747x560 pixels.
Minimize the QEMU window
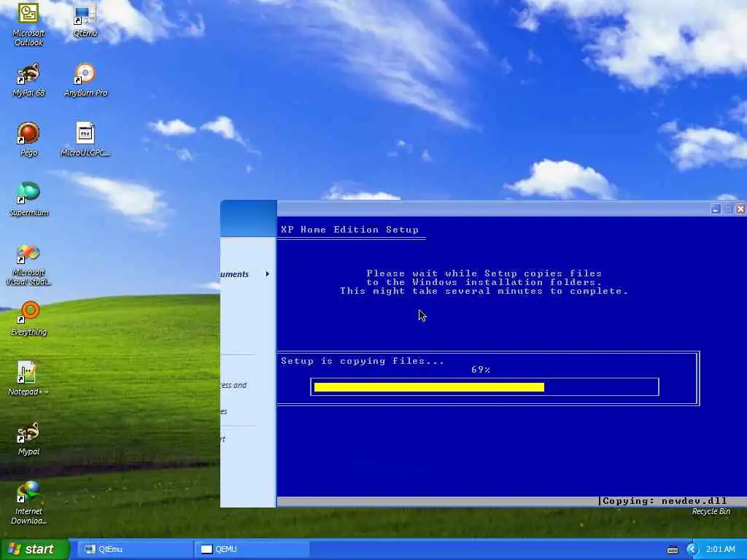(716, 209)
